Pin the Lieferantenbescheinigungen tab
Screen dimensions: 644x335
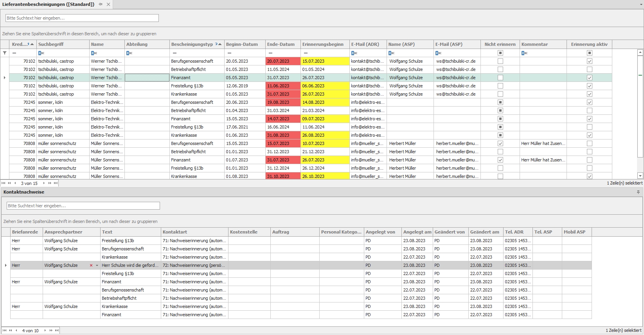click(101, 4)
